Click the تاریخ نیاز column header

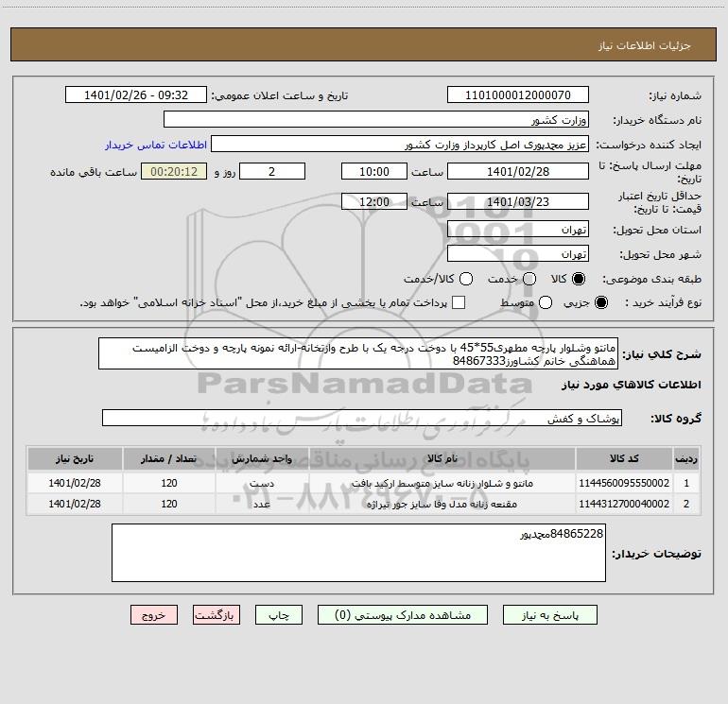coord(75,458)
